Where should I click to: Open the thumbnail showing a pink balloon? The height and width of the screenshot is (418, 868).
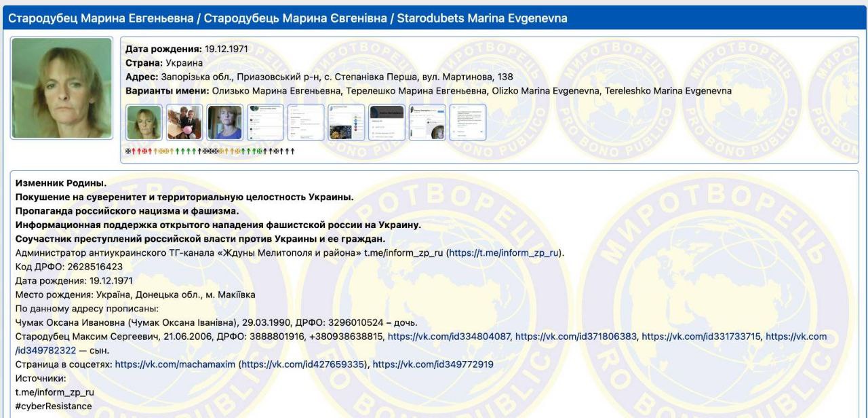click(184, 123)
